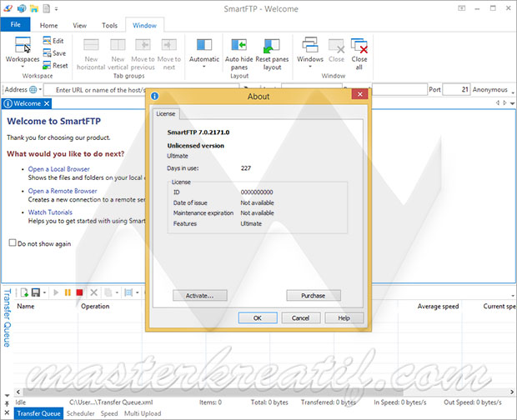Open a Remote Browser link

(63, 191)
